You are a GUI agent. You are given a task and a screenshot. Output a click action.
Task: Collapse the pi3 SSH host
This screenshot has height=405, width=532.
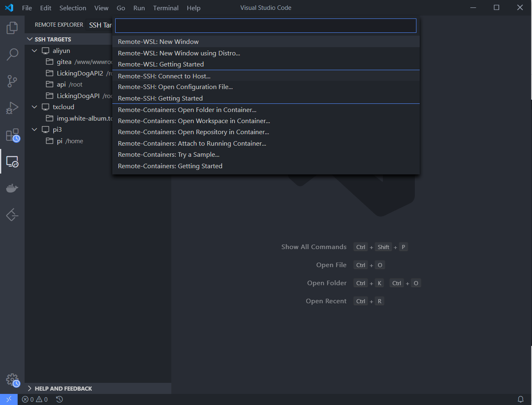[x=34, y=130]
